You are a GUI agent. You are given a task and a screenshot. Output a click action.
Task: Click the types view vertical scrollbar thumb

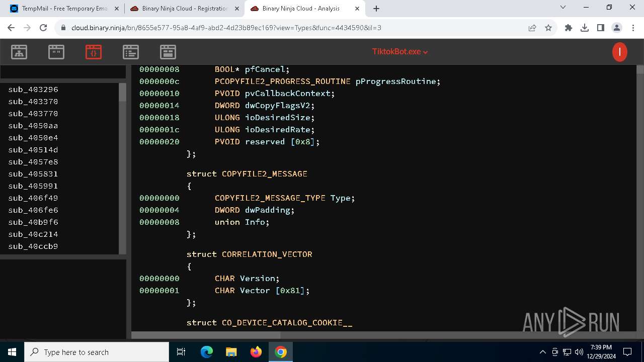point(640,70)
